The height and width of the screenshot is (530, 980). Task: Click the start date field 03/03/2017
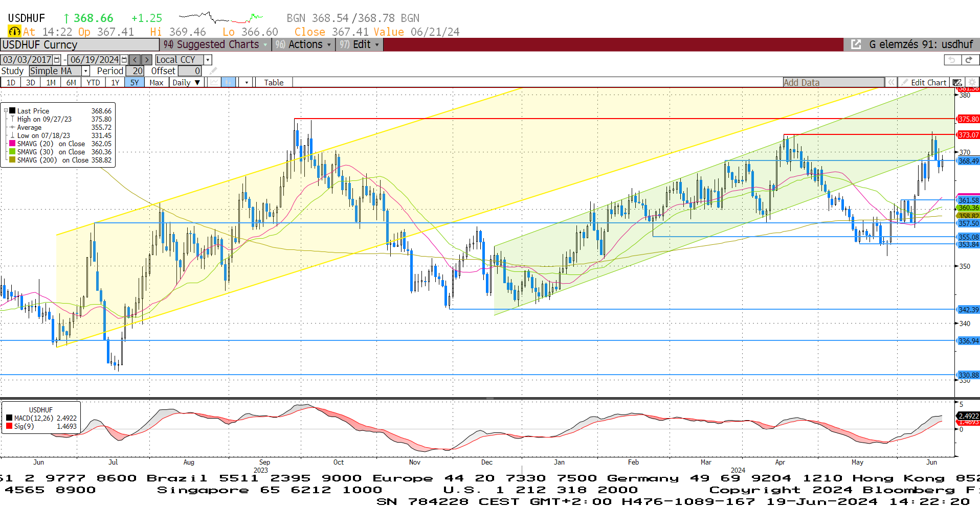(x=27, y=60)
